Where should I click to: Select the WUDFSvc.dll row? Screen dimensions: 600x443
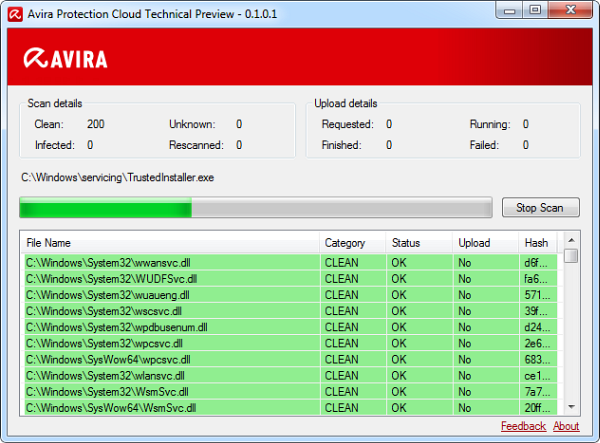[291, 279]
